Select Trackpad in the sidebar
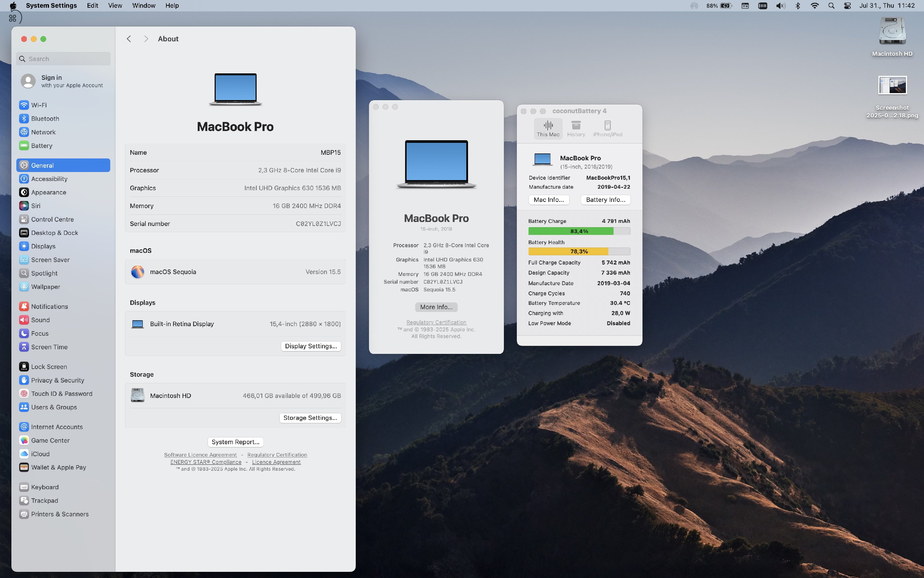 [63, 501]
